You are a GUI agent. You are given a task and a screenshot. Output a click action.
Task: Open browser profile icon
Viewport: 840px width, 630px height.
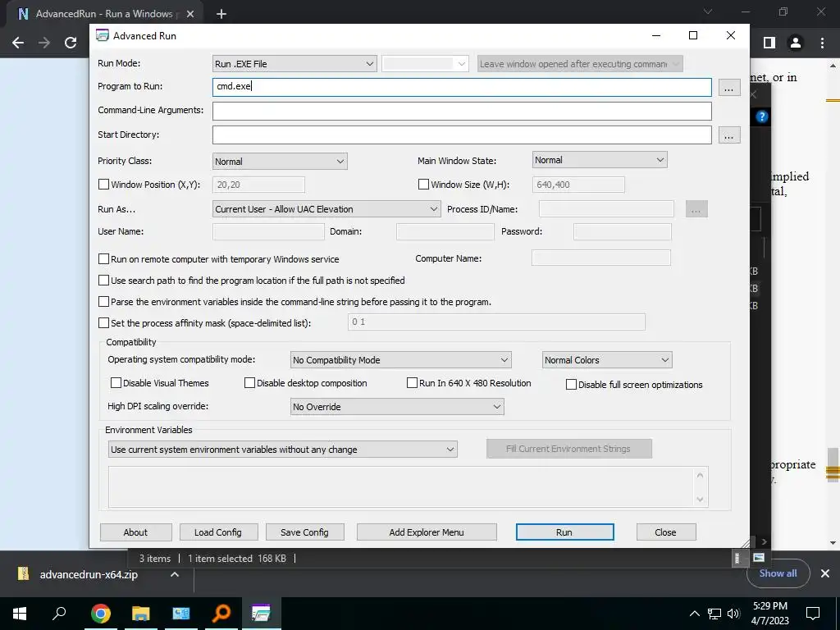(796, 43)
